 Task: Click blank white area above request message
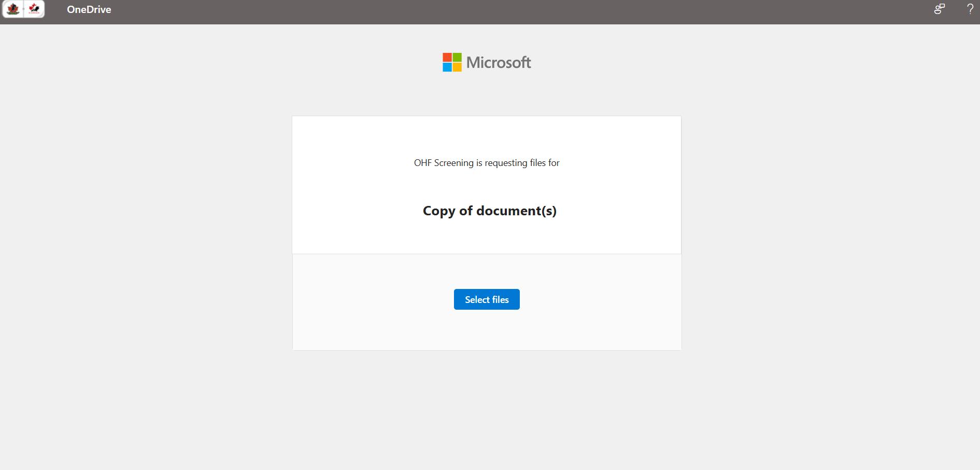point(487,136)
